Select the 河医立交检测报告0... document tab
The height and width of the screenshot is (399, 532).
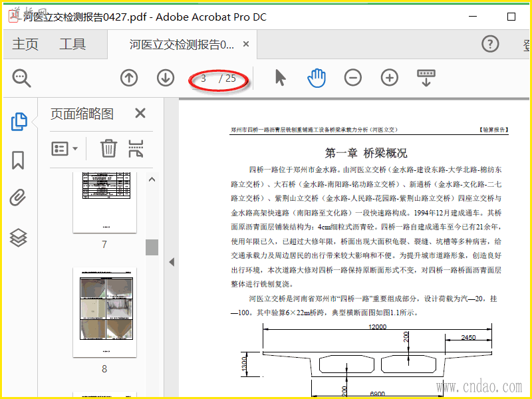pyautogui.click(x=182, y=45)
